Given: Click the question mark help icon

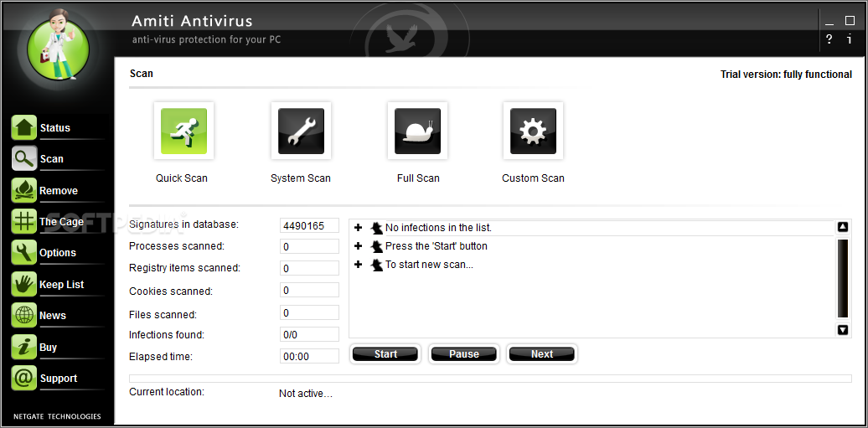Looking at the screenshot, I should pos(829,39).
